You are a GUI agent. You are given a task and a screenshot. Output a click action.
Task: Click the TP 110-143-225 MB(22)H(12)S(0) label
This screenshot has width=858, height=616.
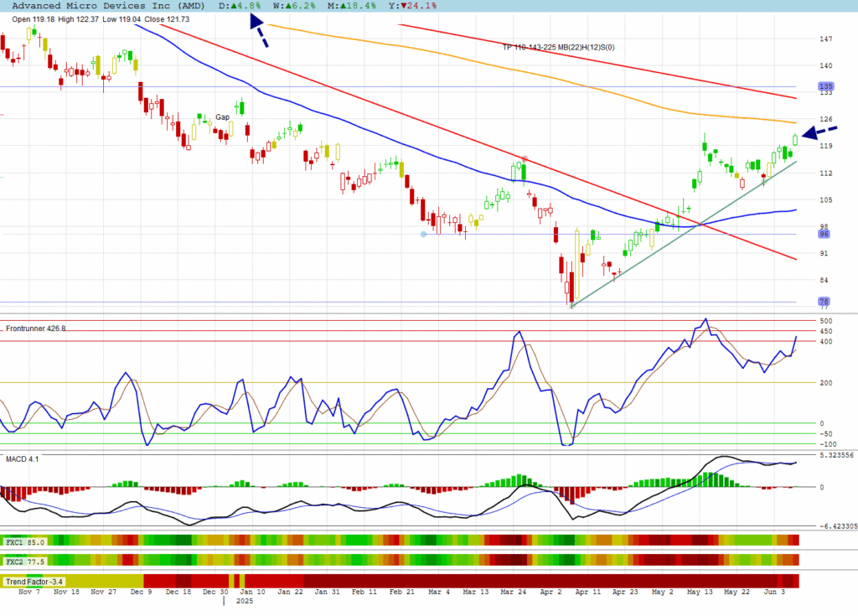(x=559, y=48)
